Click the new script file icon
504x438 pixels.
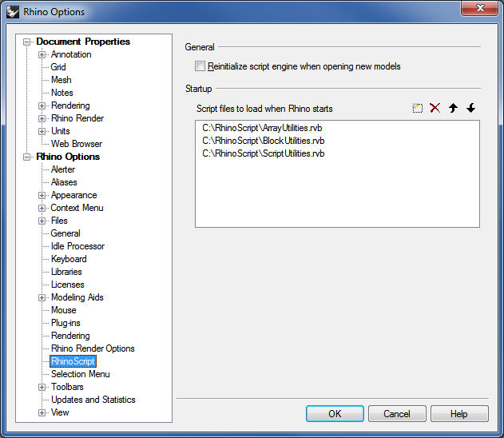[417, 108]
